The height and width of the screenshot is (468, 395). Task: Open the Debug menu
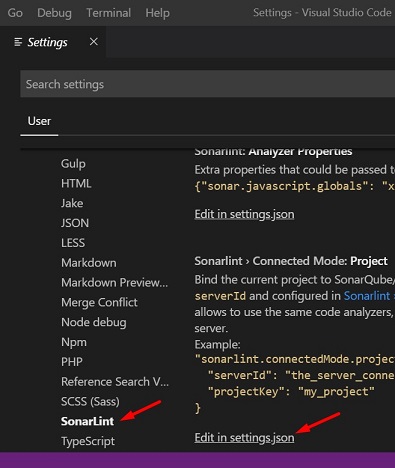pos(54,13)
